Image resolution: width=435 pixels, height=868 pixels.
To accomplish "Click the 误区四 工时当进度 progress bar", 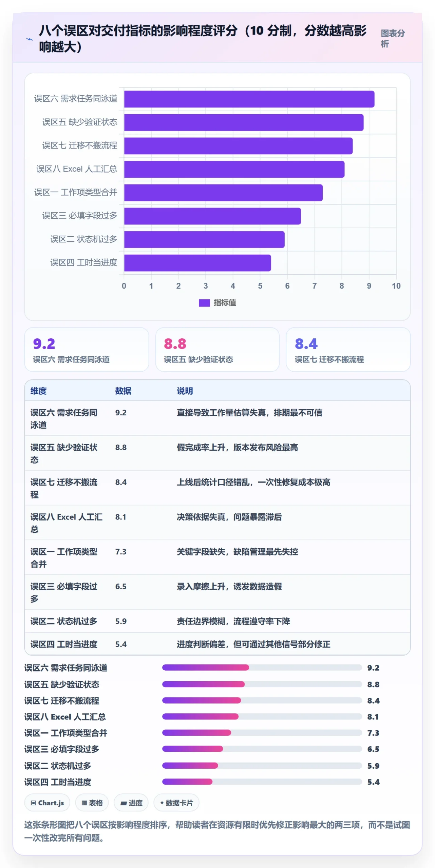I will tap(262, 782).
